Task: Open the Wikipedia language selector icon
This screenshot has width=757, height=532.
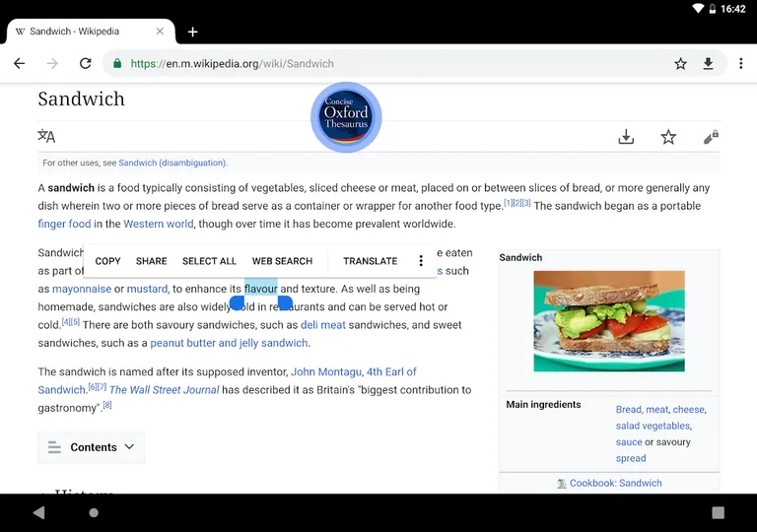Action: 47,136
